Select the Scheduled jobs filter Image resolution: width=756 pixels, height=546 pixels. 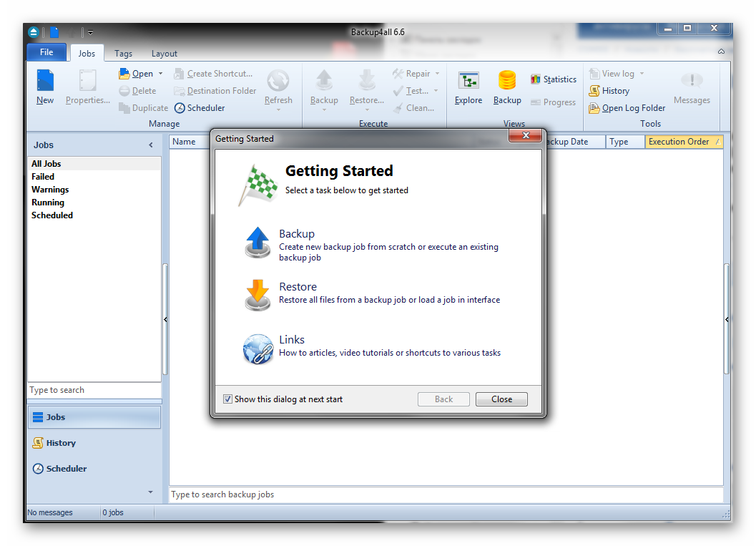(94, 215)
